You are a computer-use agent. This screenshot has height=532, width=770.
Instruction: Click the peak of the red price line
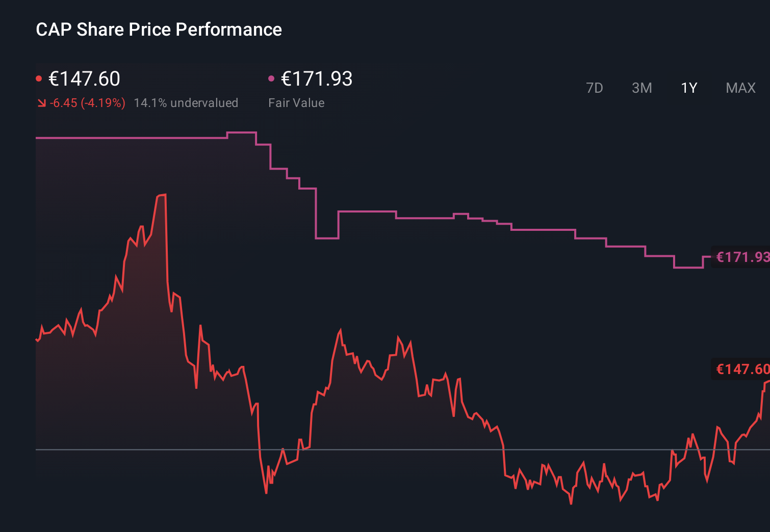coord(163,195)
